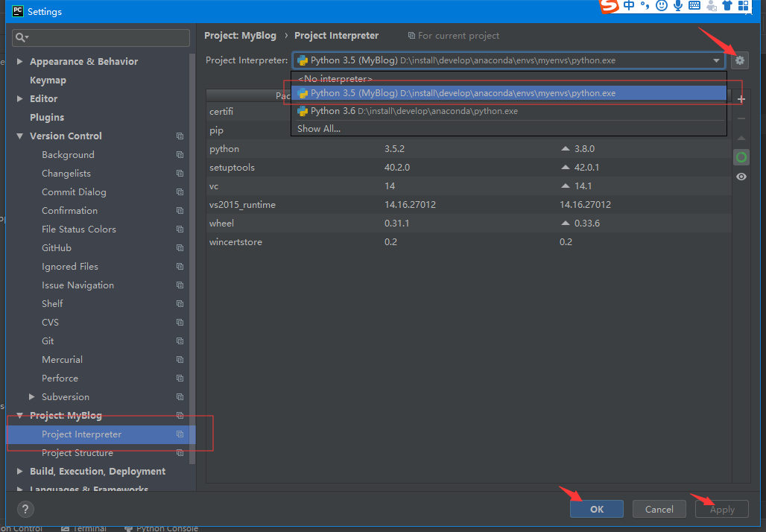The image size is (766, 532).
Task: Click the Cancel button
Action: click(x=659, y=509)
